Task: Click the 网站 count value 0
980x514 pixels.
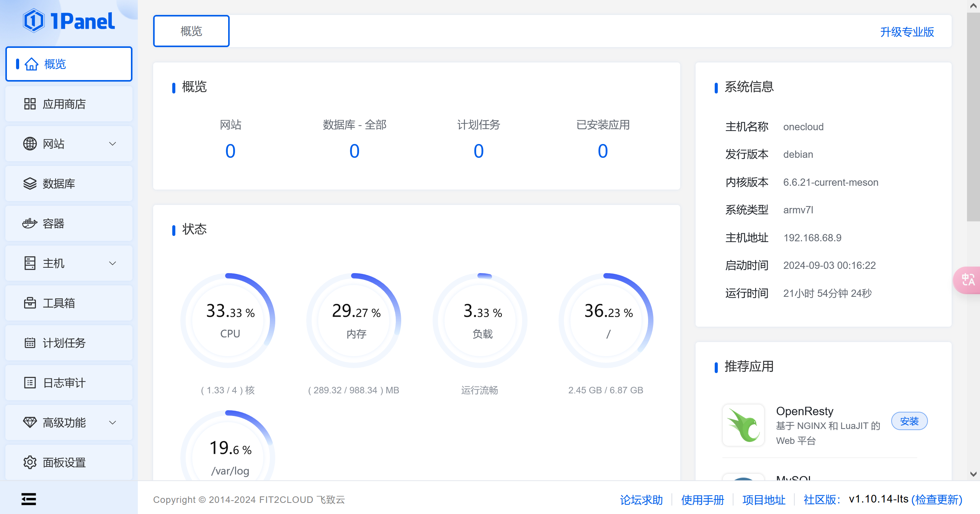Action: point(230,151)
